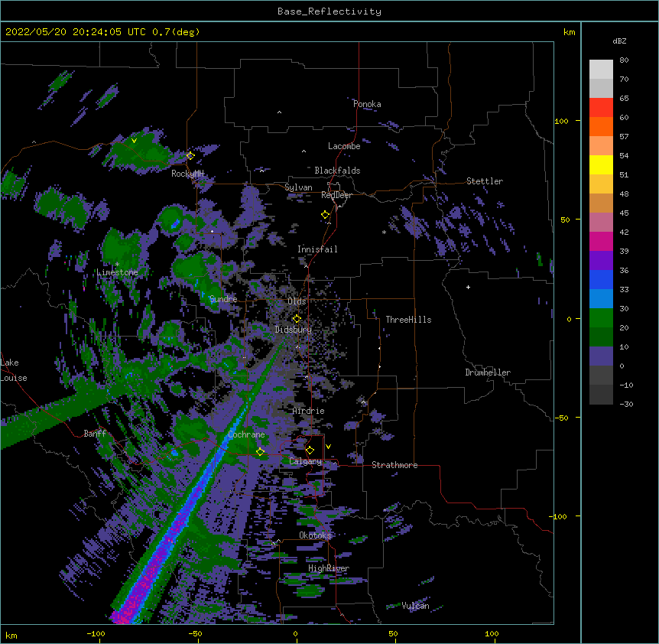Click the Didsbury town label
The width and height of the screenshot is (659, 644).
click(294, 330)
